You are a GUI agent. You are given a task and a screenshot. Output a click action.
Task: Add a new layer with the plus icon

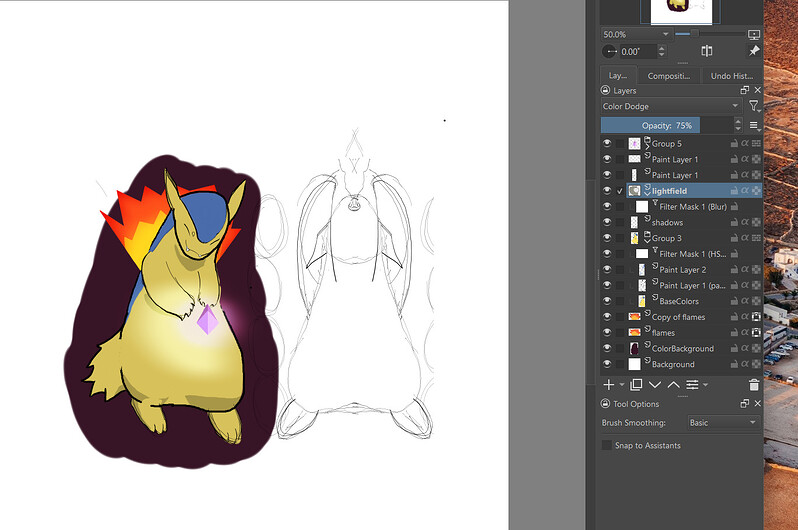pos(609,385)
